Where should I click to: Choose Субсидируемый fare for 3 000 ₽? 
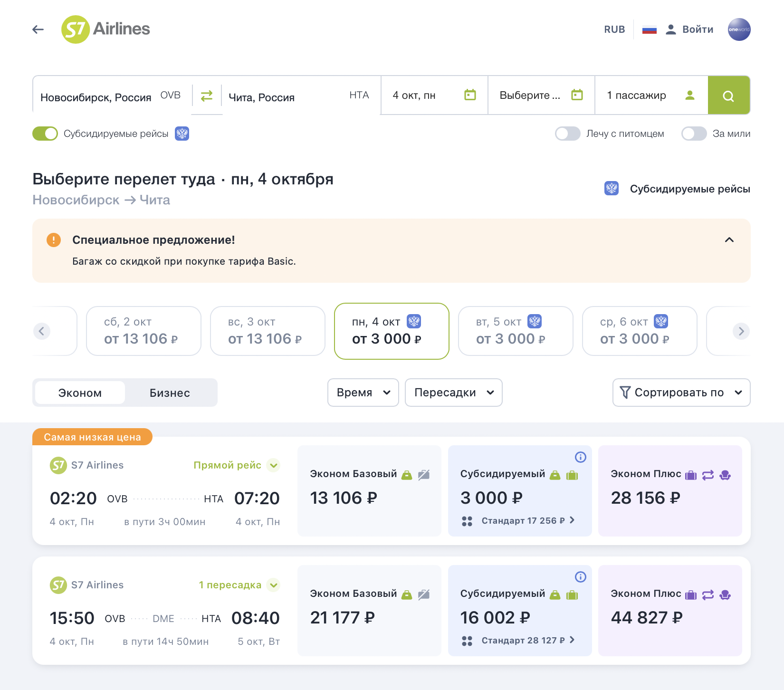pyautogui.click(x=520, y=491)
